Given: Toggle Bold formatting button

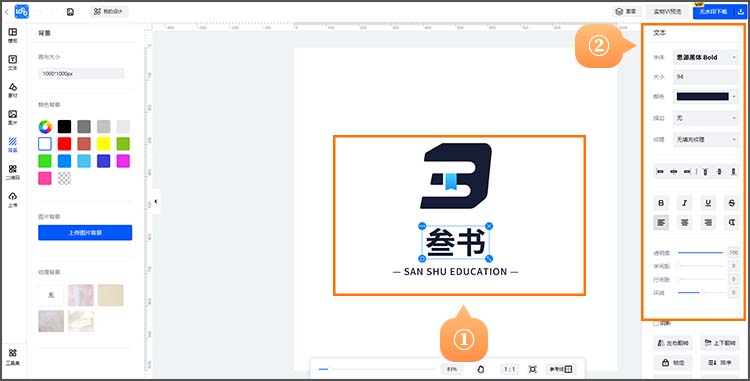Looking at the screenshot, I should (x=661, y=203).
